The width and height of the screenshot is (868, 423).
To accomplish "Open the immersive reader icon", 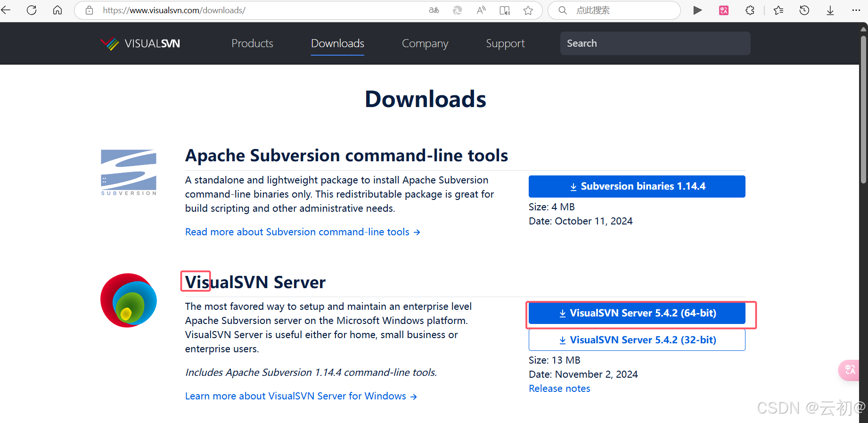I will click(x=505, y=10).
